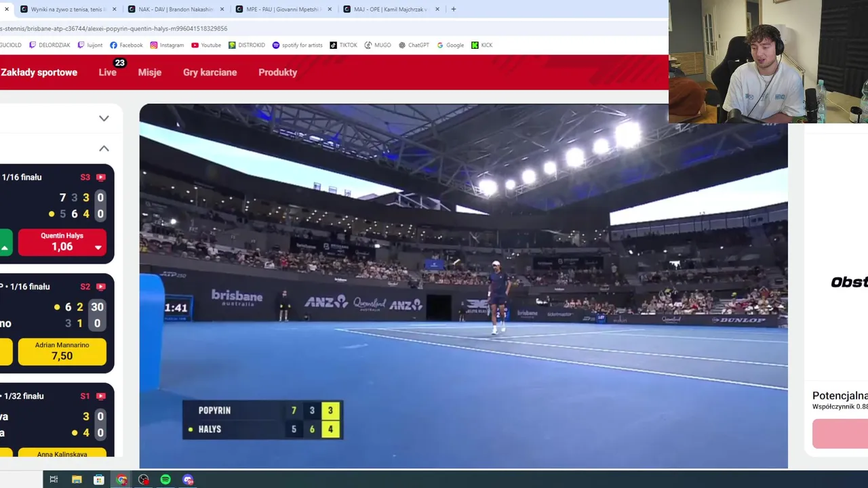The width and height of the screenshot is (868, 488).
Task: Open the spotify for artists bookmark
Action: pyautogui.click(x=298, y=45)
